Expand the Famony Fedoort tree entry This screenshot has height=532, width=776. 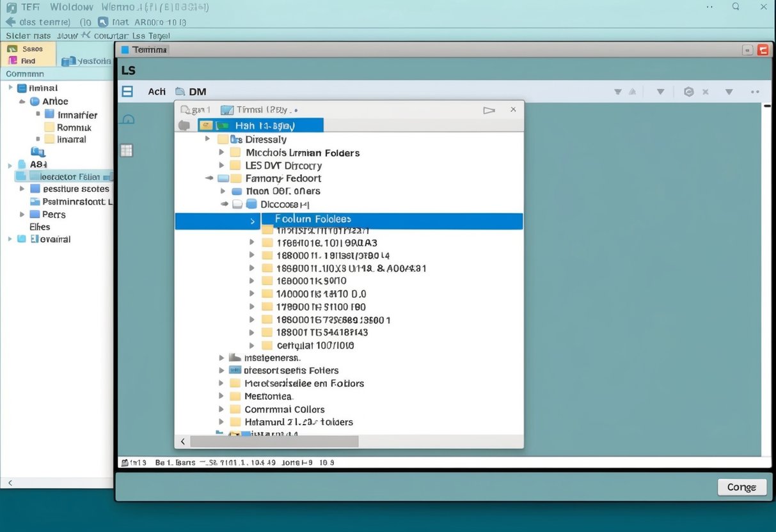(209, 178)
